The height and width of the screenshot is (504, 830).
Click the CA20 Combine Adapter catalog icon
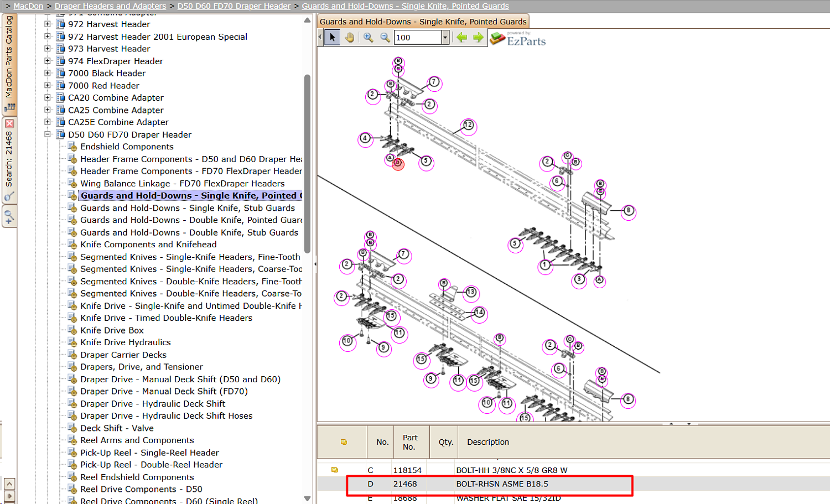click(x=61, y=98)
